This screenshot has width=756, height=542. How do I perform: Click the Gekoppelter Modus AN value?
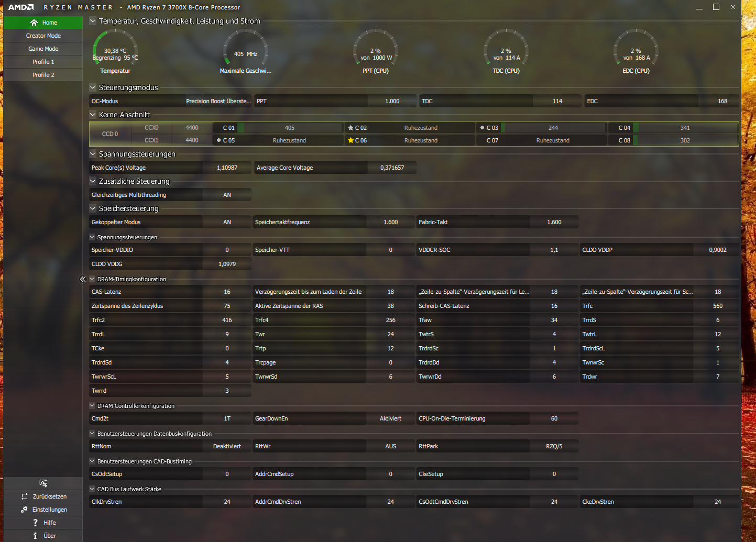click(227, 222)
